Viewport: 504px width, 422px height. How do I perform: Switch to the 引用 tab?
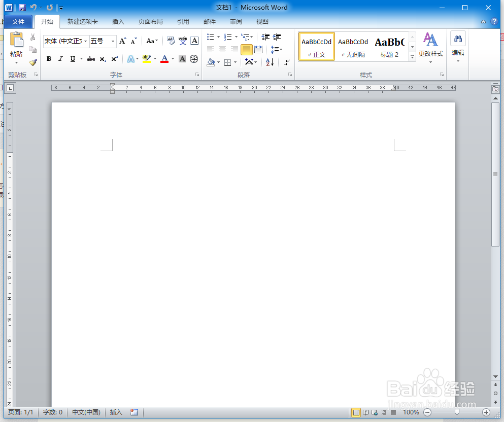[x=183, y=21]
